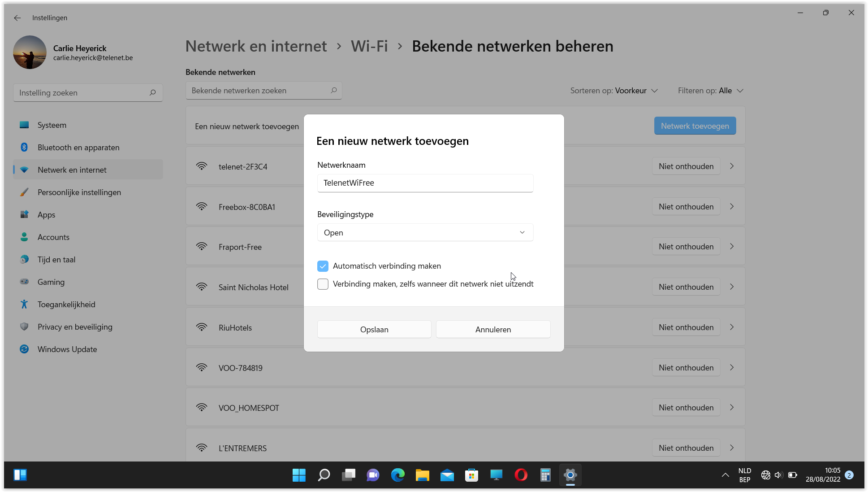
Task: Click the back arrow in Instellingen
Action: click(x=17, y=18)
